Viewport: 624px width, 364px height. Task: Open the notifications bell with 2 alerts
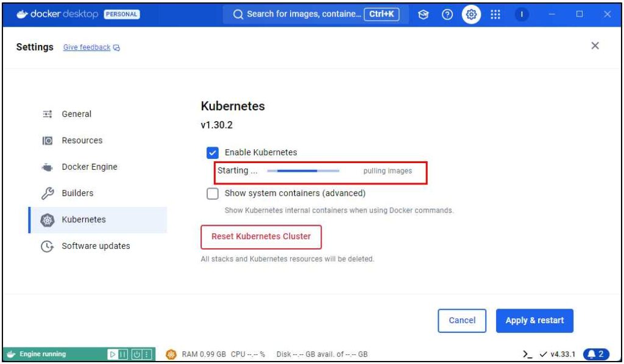pyautogui.click(x=595, y=354)
